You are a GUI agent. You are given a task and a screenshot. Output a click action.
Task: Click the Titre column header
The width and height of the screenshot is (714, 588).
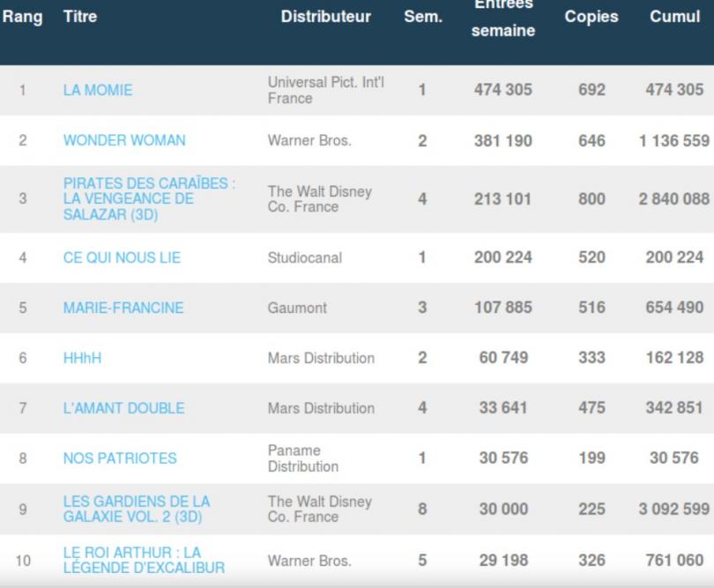click(x=80, y=17)
